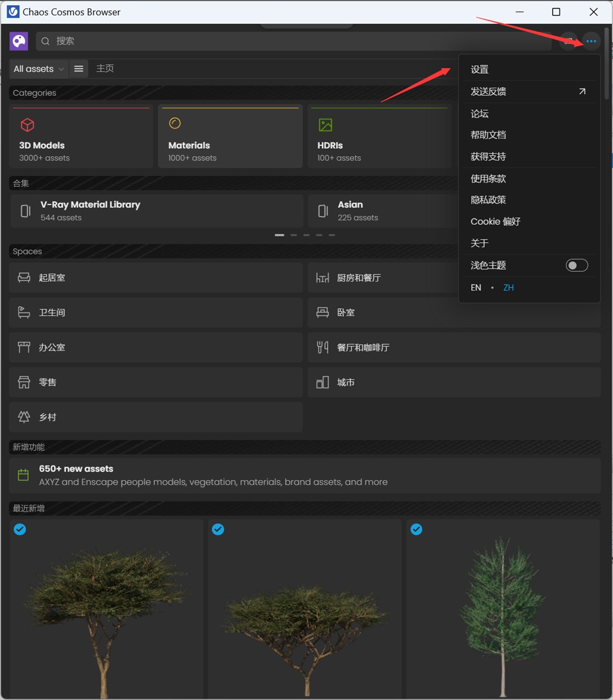Click the Chaos Cosmos purple logo
613x700 pixels.
click(x=19, y=41)
